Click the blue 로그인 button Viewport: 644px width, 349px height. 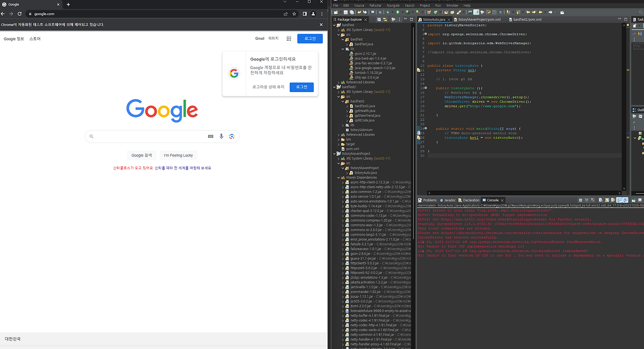coord(309,38)
